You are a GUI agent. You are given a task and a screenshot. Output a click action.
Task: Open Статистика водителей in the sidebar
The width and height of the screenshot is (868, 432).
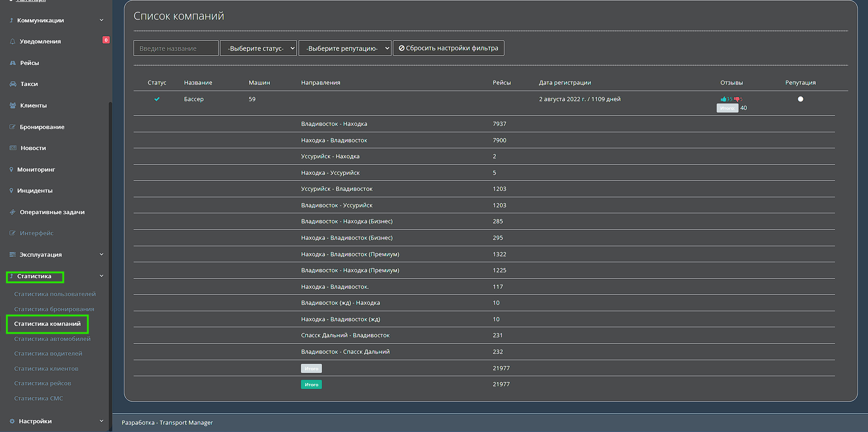click(48, 354)
